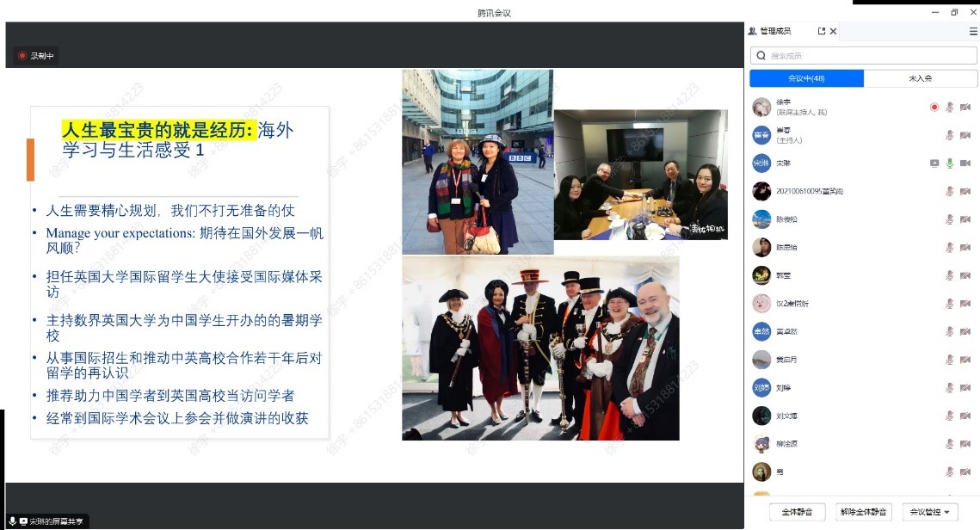Click 宋琳's avatar in member list
The image size is (980, 530).
pos(761,163)
